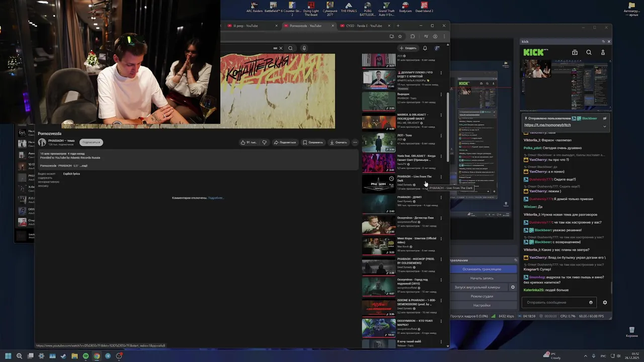Subscribe with Подписаться button
Screen dimensions: 644x362
[91, 142]
